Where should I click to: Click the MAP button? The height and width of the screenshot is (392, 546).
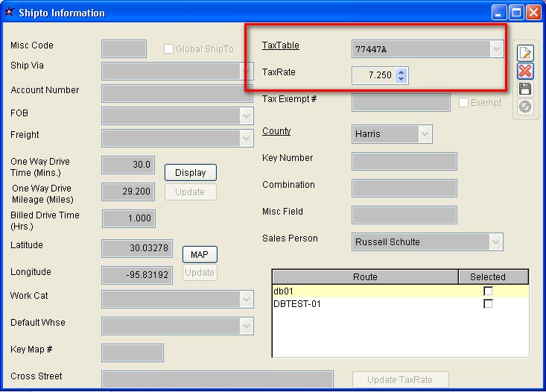coord(199,255)
